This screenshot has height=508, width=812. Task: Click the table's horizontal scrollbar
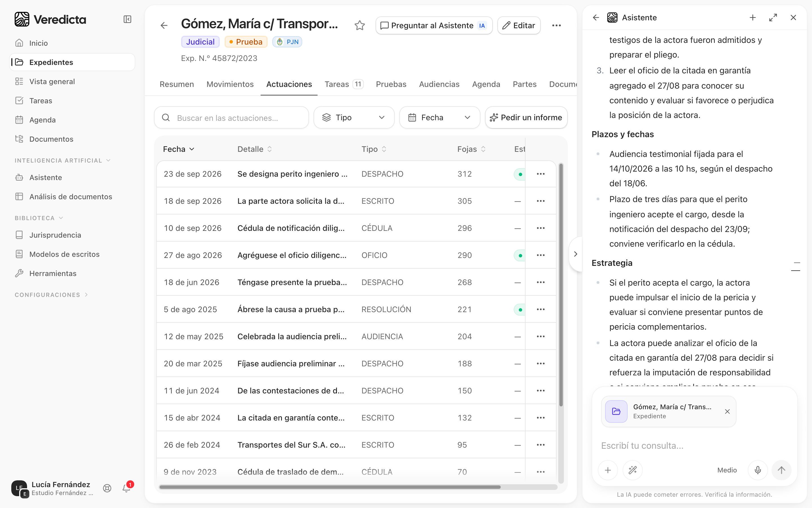point(330,487)
